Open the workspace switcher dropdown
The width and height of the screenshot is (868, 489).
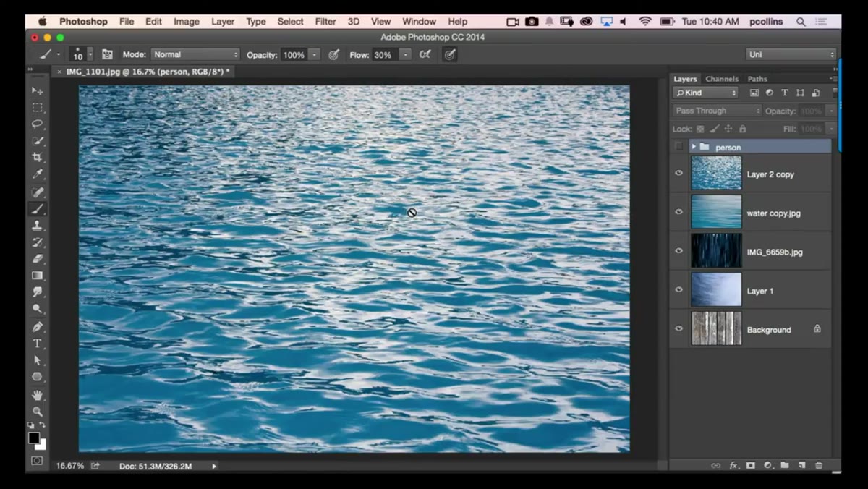[x=791, y=54]
